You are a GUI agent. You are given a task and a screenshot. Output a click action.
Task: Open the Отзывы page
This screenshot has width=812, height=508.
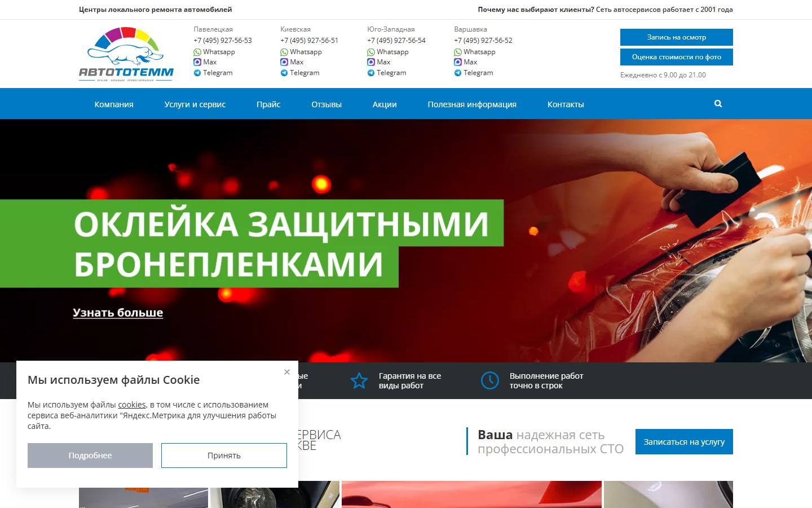click(x=326, y=104)
